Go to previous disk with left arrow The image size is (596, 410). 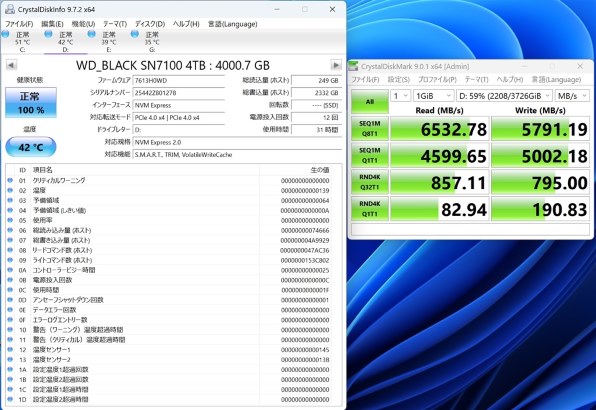11,65
